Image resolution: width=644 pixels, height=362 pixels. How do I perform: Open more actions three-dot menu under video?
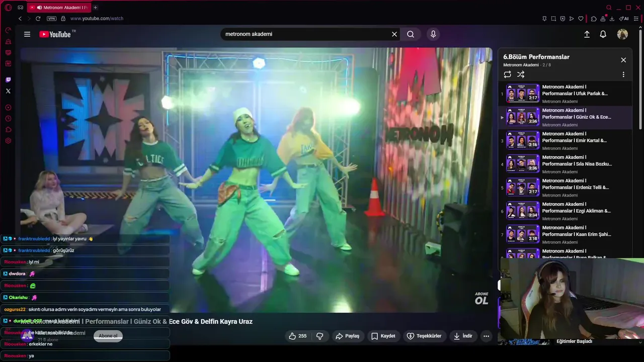486,336
